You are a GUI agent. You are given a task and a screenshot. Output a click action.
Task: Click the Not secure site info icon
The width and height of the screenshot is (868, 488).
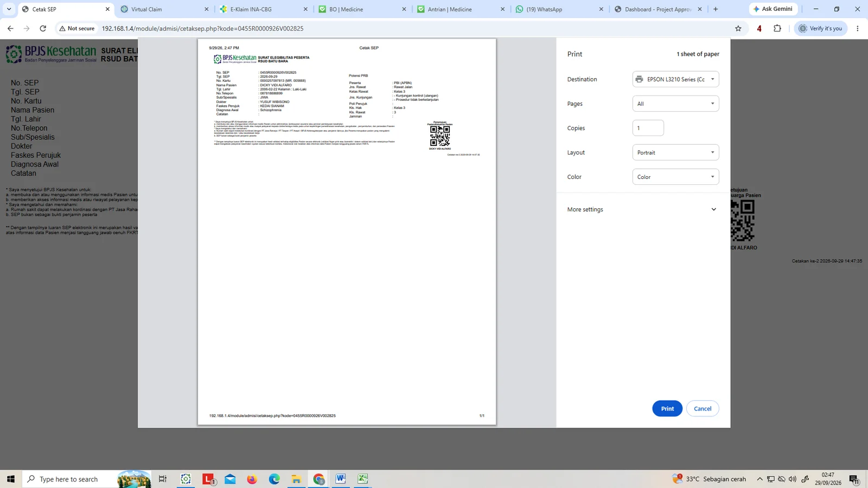click(x=77, y=28)
